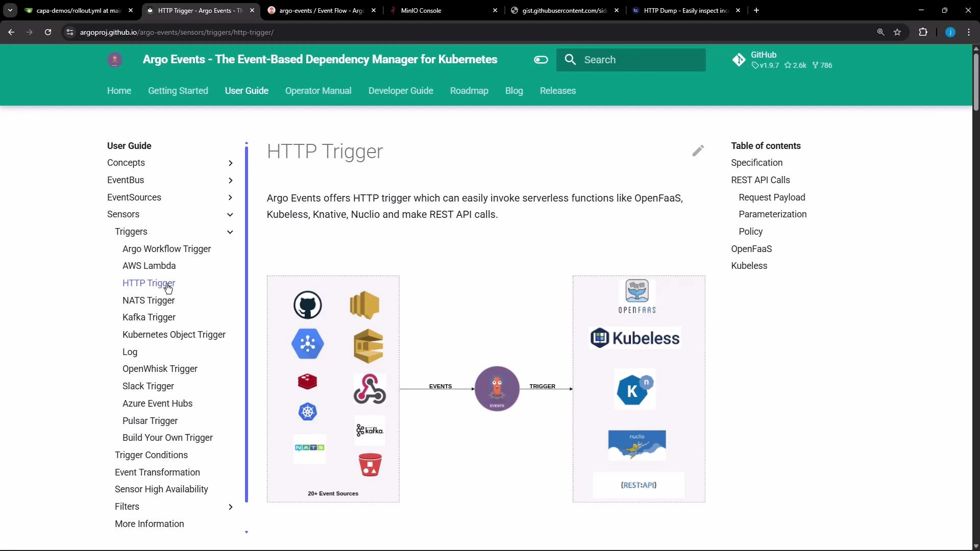The height and width of the screenshot is (551, 980).
Task: Switch to the MinIO Console tab
Action: tap(444, 10)
